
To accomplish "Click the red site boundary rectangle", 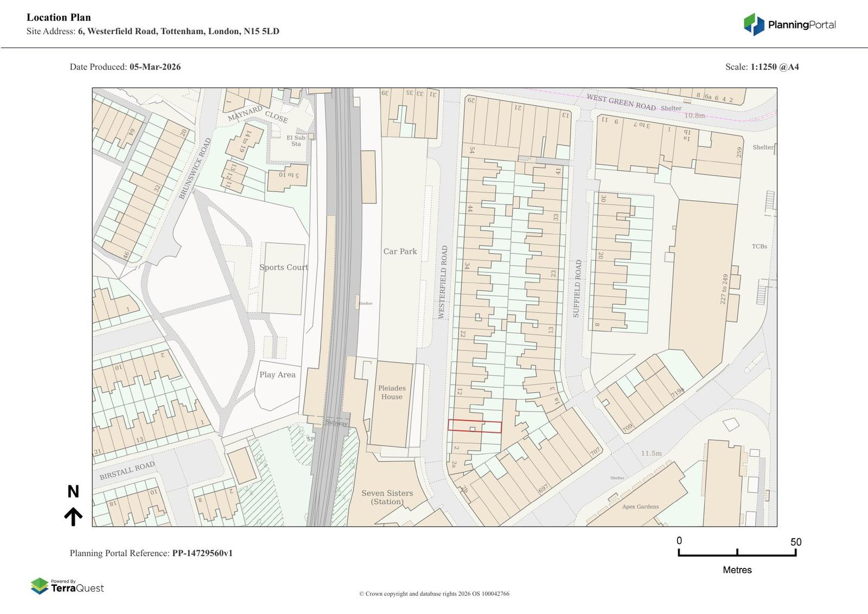I will (474, 426).
